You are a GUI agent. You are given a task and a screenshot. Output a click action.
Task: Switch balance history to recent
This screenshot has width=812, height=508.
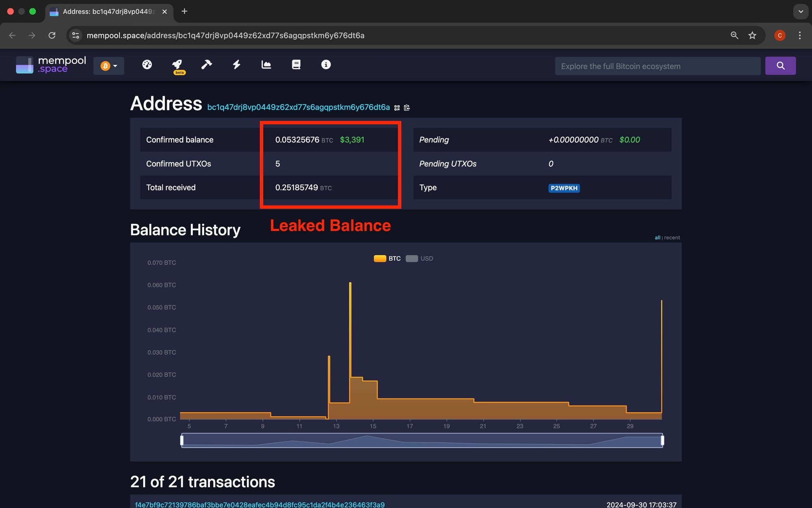[x=672, y=238]
